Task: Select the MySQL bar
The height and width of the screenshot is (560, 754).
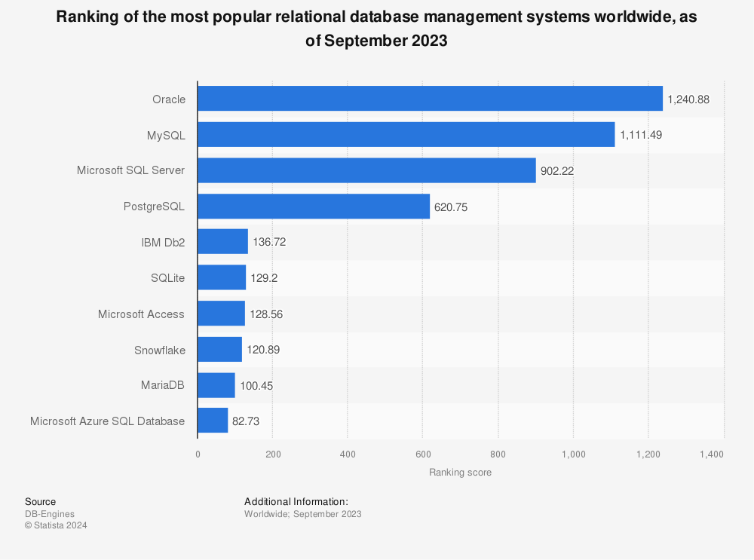Action: [406, 135]
